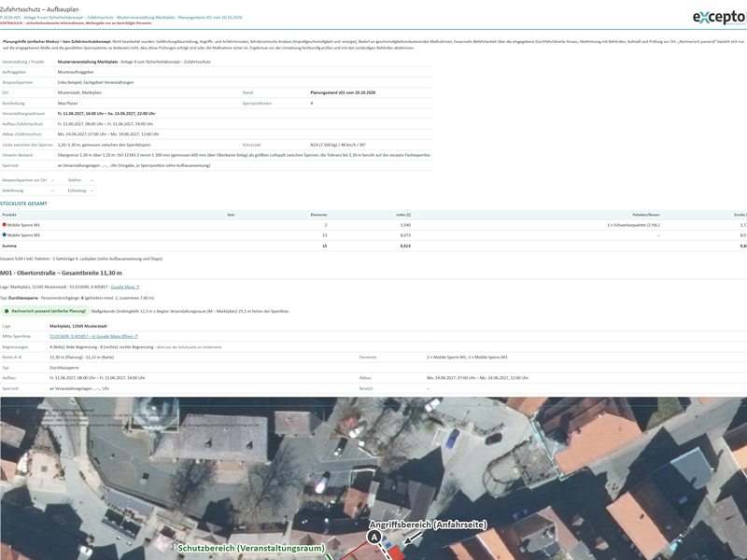This screenshot has width=747, height=560.
Task: Click the "Produkt" column header
Action: point(9,215)
